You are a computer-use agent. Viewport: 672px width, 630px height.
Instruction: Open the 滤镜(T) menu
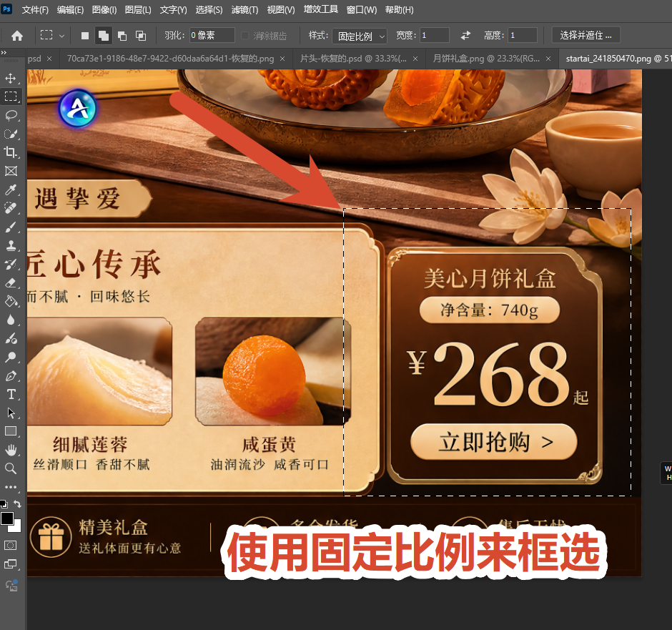coord(244,9)
